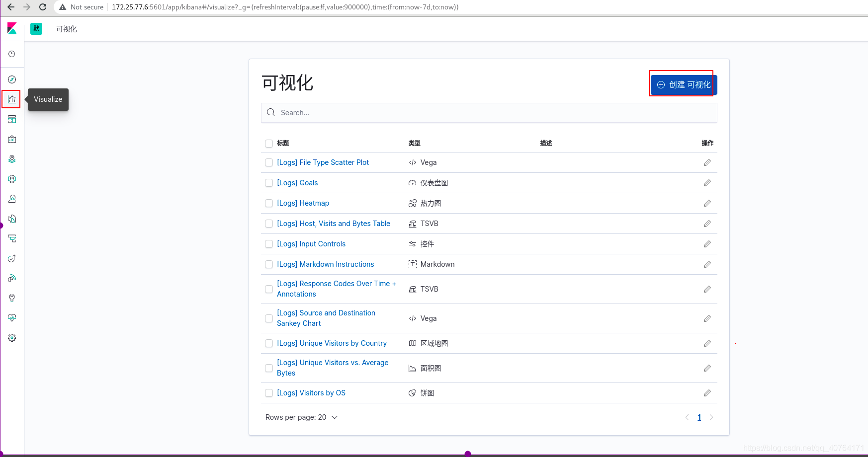Check the [Logs] Markdown Instructions row
The width and height of the screenshot is (868, 457).
pos(269,264)
